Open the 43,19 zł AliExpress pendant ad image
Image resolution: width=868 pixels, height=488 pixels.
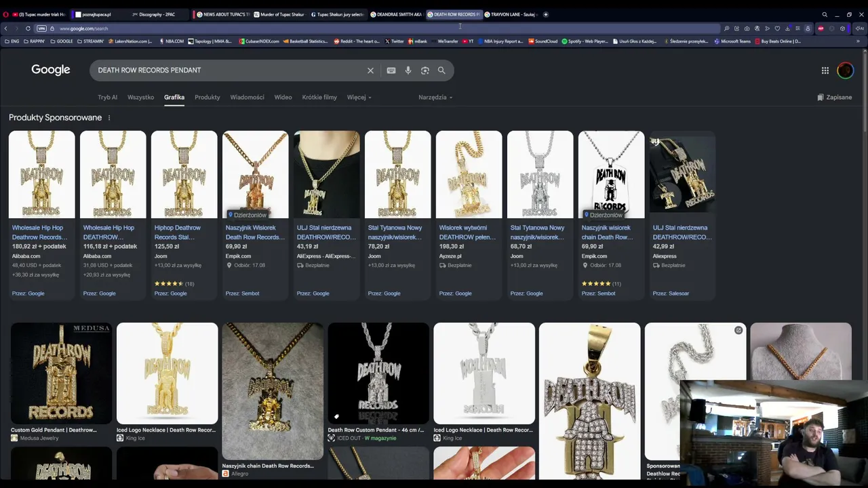[x=327, y=174]
